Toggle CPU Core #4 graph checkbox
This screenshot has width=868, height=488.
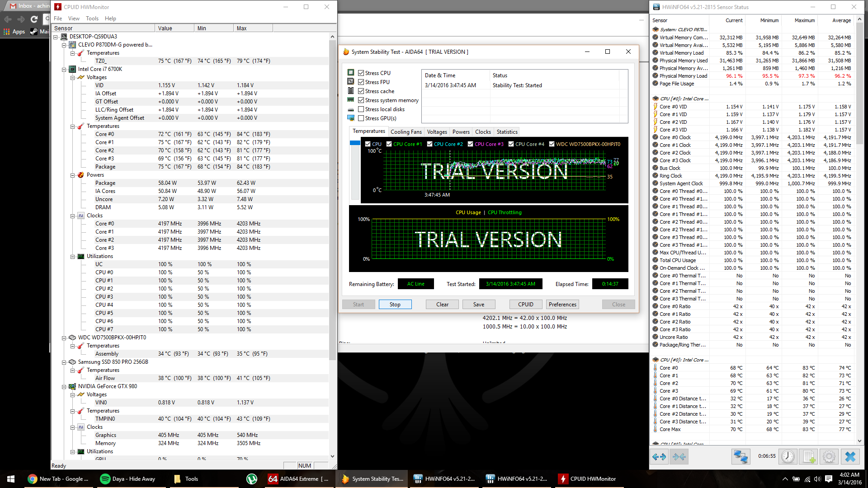[511, 144]
